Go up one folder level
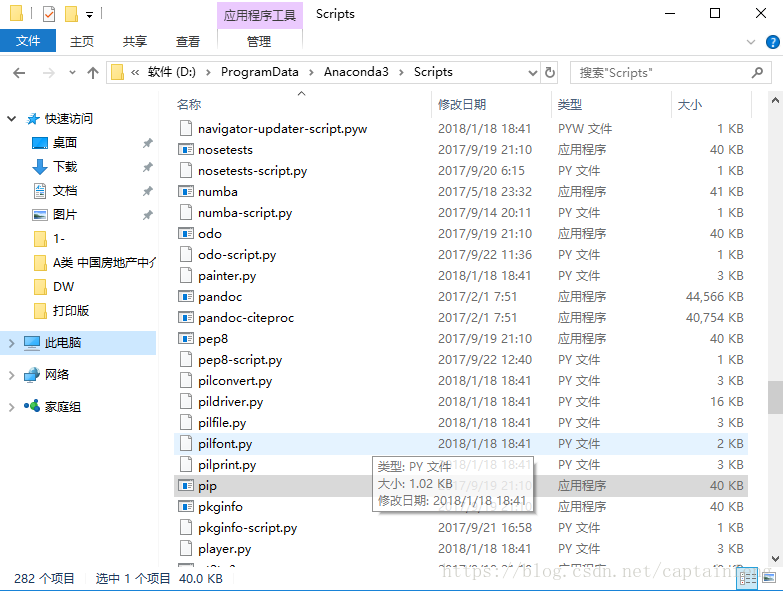The height and width of the screenshot is (591, 783). (x=92, y=73)
